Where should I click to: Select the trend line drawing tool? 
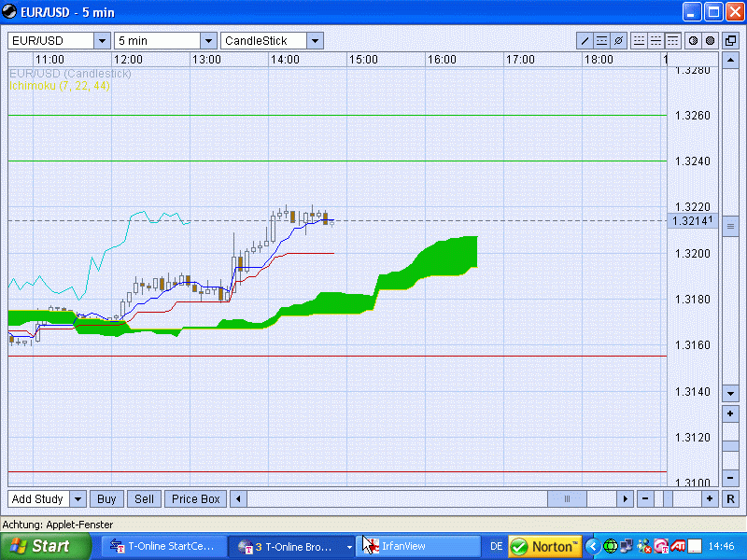(585, 41)
